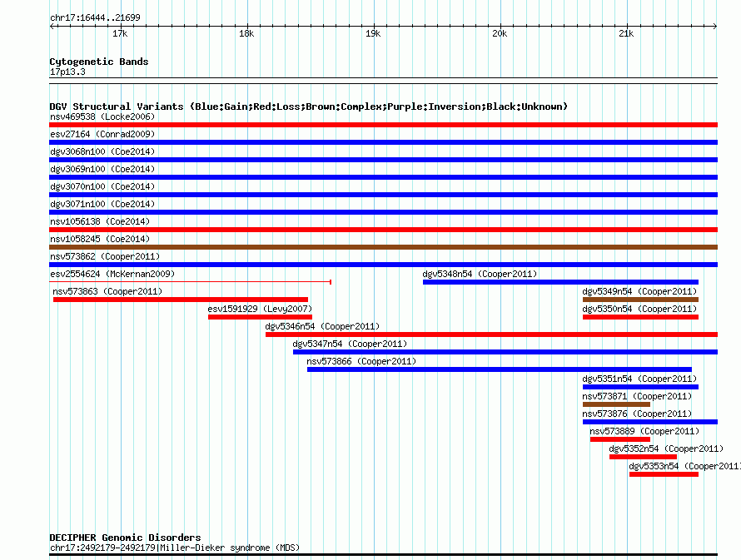Click the DECIPHER Genomic Disorders track title
741x560 pixels.
[125, 538]
